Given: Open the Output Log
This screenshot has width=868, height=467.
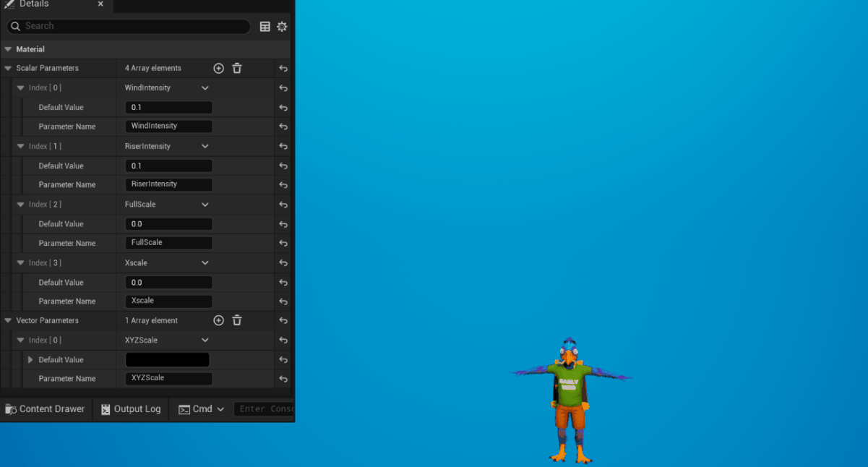Looking at the screenshot, I should pos(130,409).
